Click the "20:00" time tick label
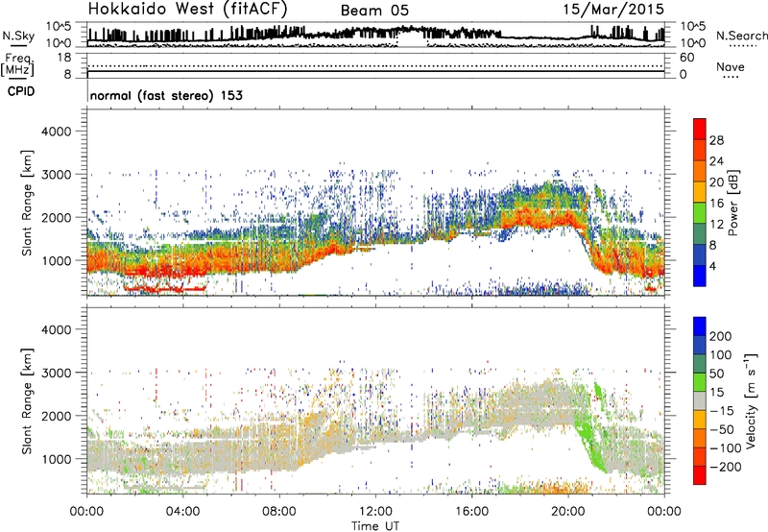The image size is (768, 532). click(x=567, y=512)
